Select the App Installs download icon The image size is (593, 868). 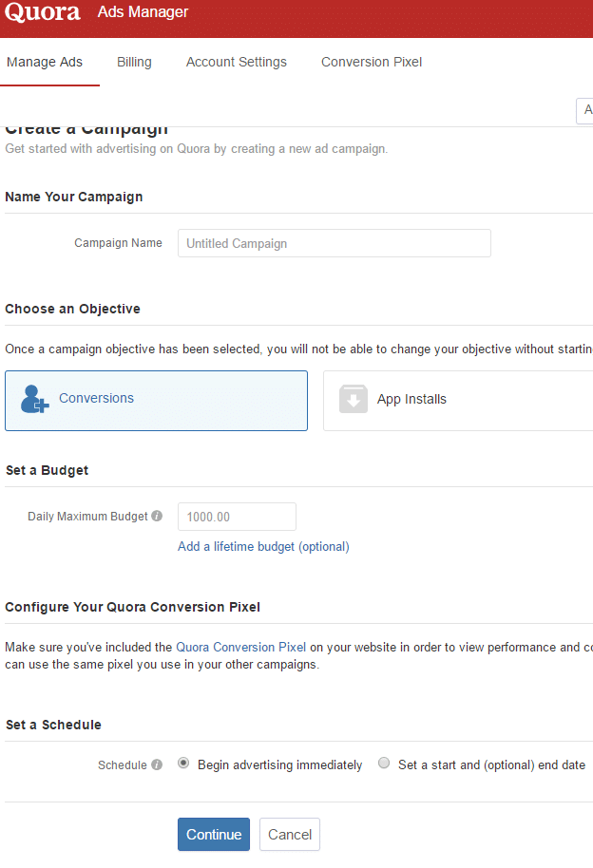coord(353,399)
